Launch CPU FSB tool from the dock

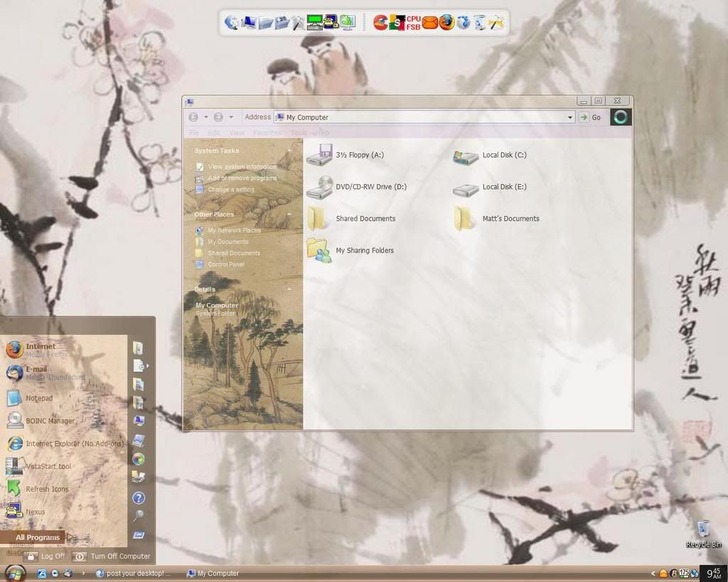(413, 23)
